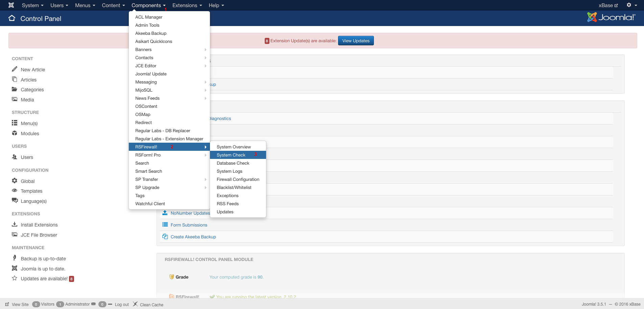Click the New Article pencil icon

point(15,69)
